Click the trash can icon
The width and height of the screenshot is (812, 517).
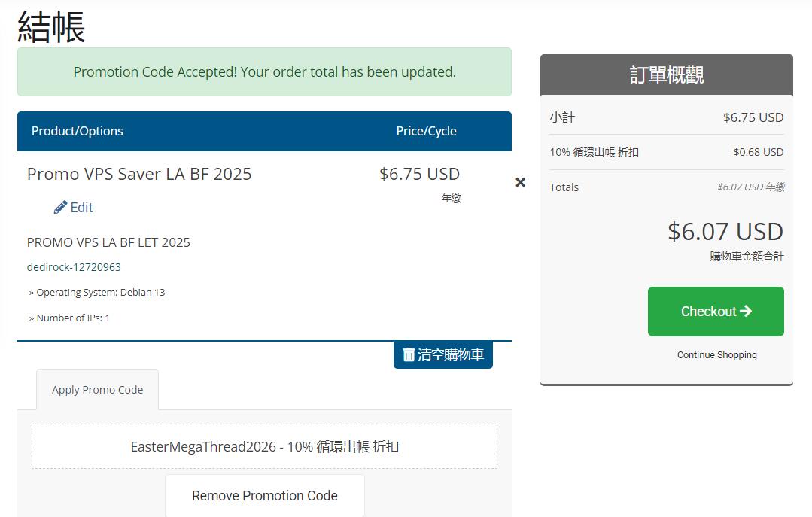pyautogui.click(x=409, y=355)
